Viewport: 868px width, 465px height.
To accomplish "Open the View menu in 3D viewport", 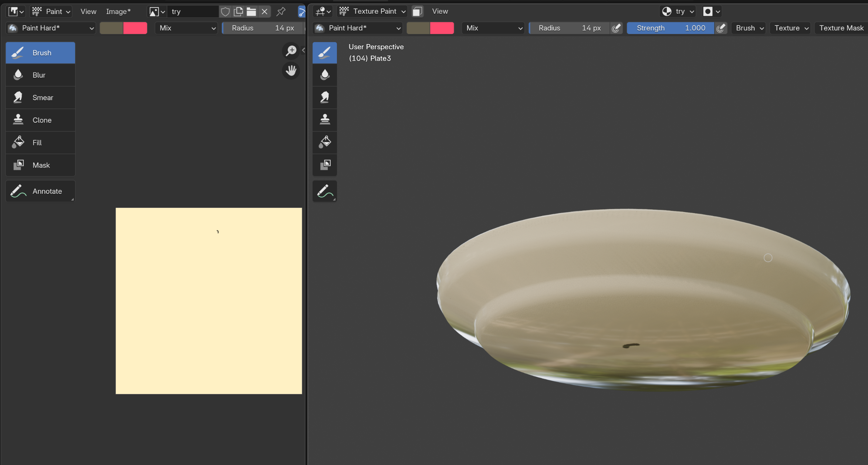I will pos(439,11).
